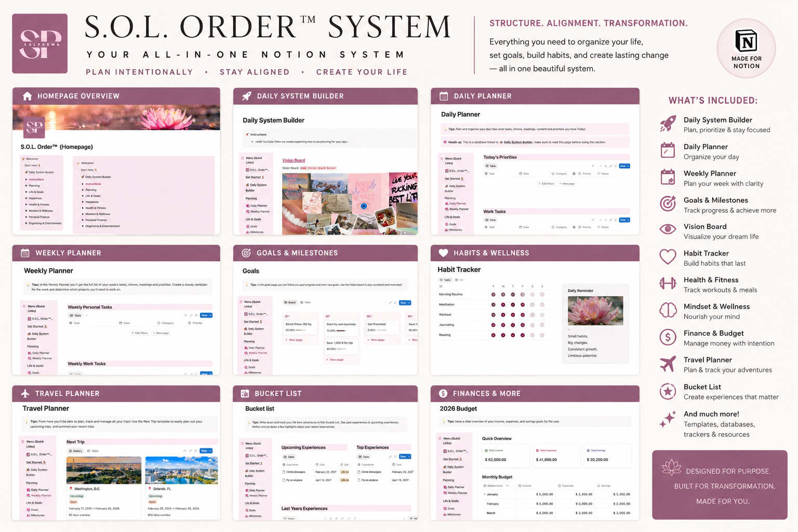The width and height of the screenshot is (798, 532).
Task: Switch to the Board tab in Goals
Action: (x=290, y=302)
